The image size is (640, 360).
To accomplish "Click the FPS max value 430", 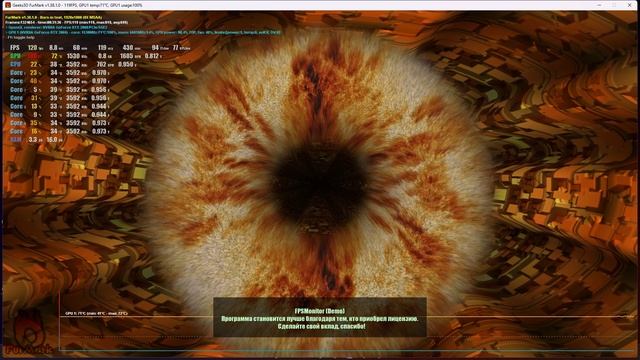I will tap(128, 48).
